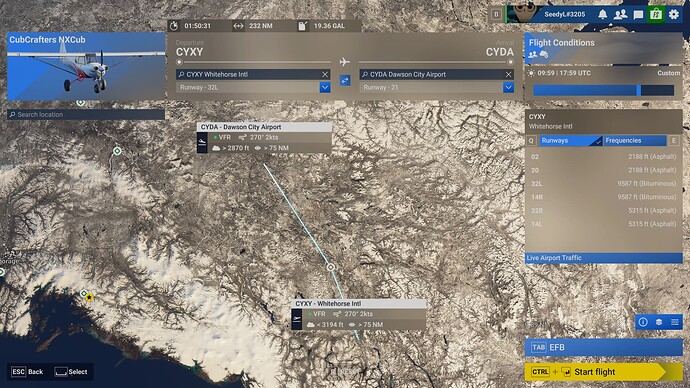Click the Q previous tab key

(x=531, y=141)
